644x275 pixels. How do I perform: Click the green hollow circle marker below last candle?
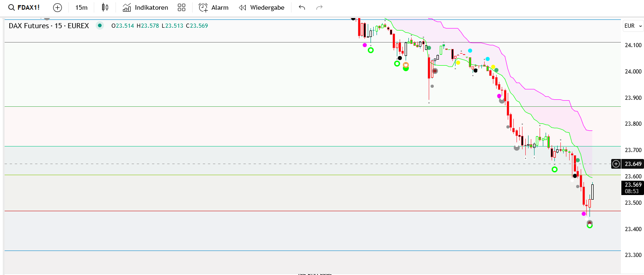589,226
